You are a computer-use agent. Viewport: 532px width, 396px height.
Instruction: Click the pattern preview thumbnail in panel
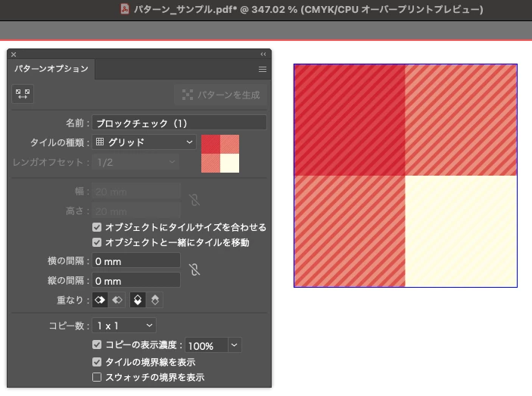(220, 154)
